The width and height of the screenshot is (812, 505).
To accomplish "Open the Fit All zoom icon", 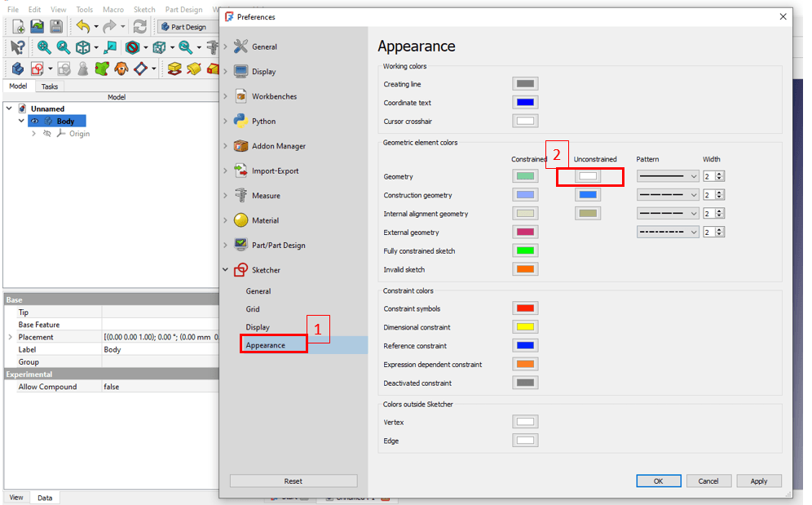I will (43, 47).
